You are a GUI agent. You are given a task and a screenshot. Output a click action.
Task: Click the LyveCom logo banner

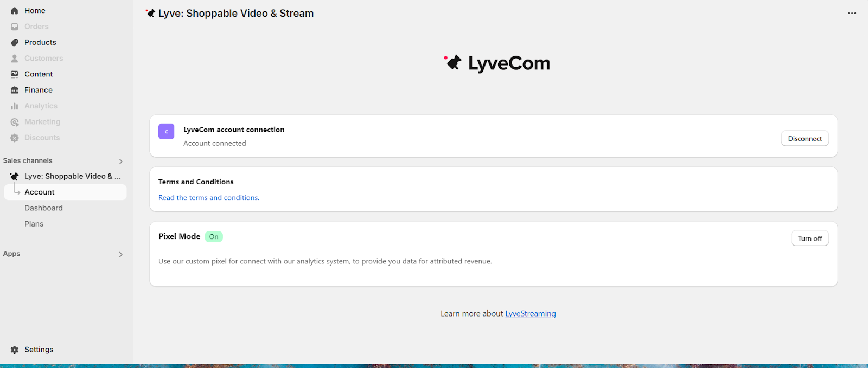pyautogui.click(x=497, y=63)
